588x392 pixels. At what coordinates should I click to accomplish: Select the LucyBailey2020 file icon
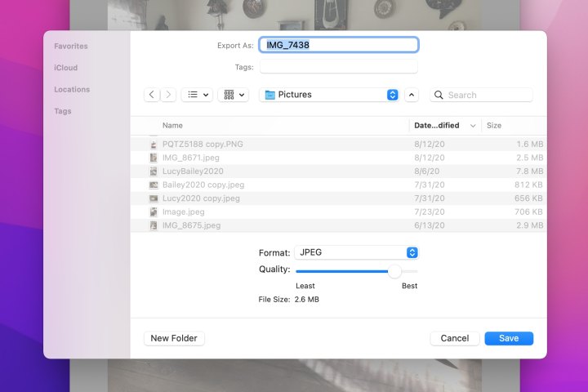tap(153, 171)
